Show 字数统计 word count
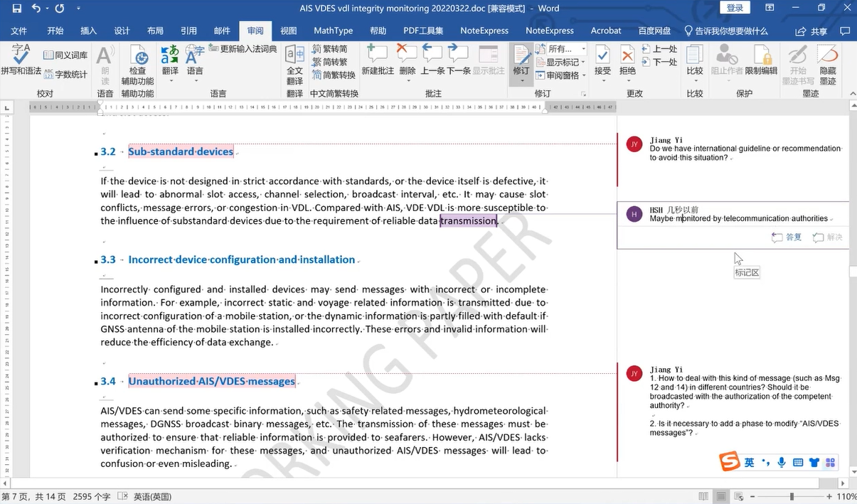 point(65,74)
